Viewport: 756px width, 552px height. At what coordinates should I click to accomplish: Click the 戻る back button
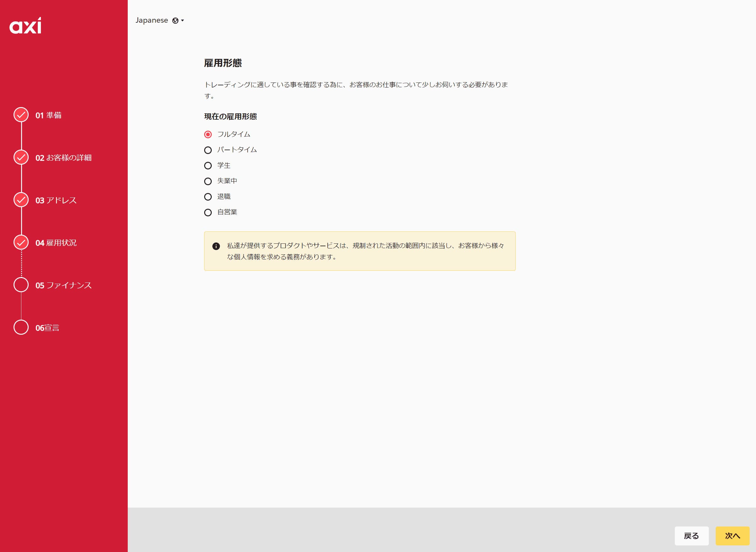pyautogui.click(x=691, y=536)
